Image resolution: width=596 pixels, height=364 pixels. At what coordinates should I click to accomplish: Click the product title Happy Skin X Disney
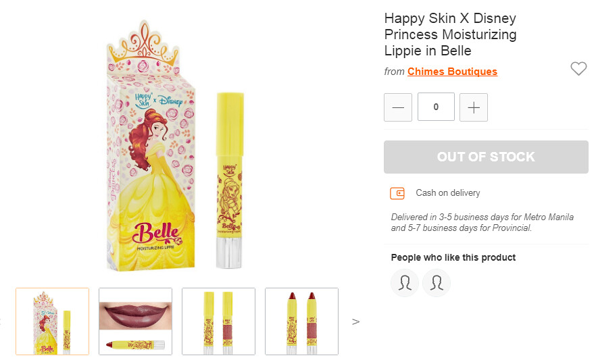(450, 34)
